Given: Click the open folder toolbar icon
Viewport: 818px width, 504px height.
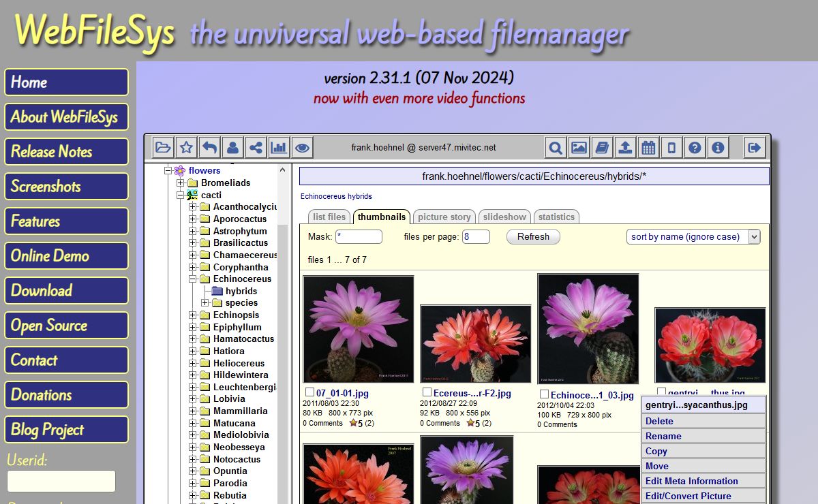Looking at the screenshot, I should point(163,147).
